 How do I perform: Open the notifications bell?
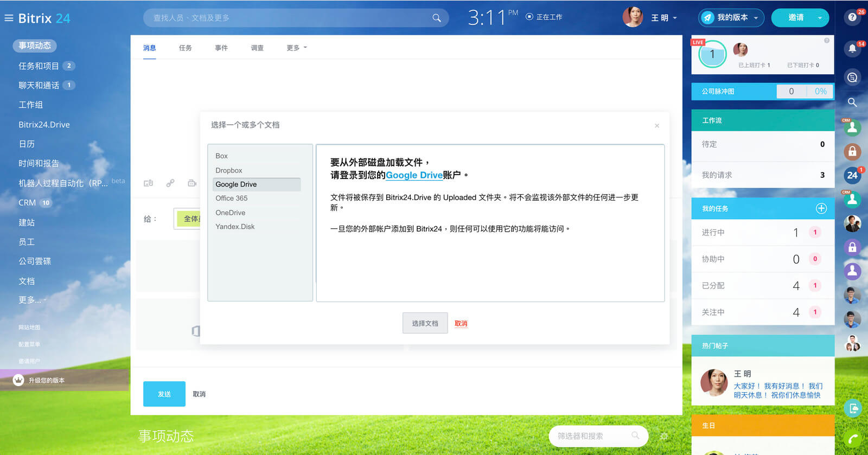point(852,48)
